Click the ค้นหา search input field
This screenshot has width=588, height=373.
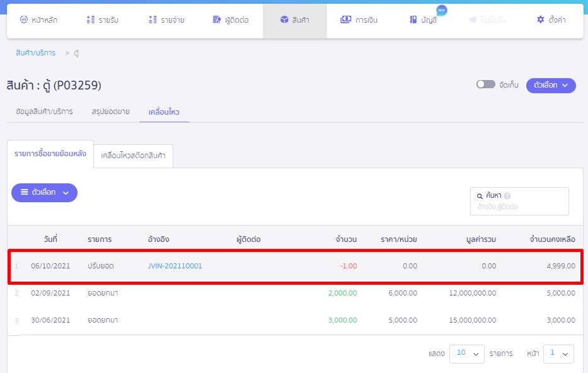coord(519,207)
